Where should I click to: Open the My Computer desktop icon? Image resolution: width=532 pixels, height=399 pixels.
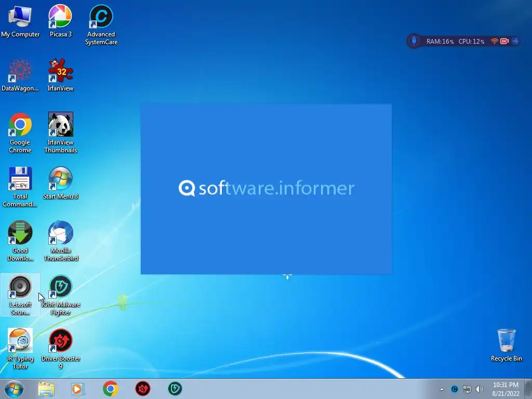[x=20, y=21]
